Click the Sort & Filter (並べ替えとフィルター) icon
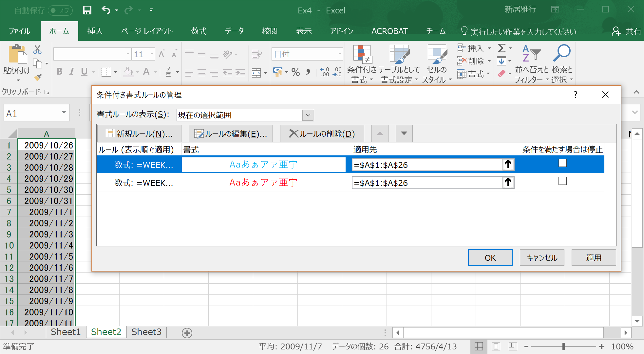The width and height of the screenshot is (644, 354). click(531, 54)
